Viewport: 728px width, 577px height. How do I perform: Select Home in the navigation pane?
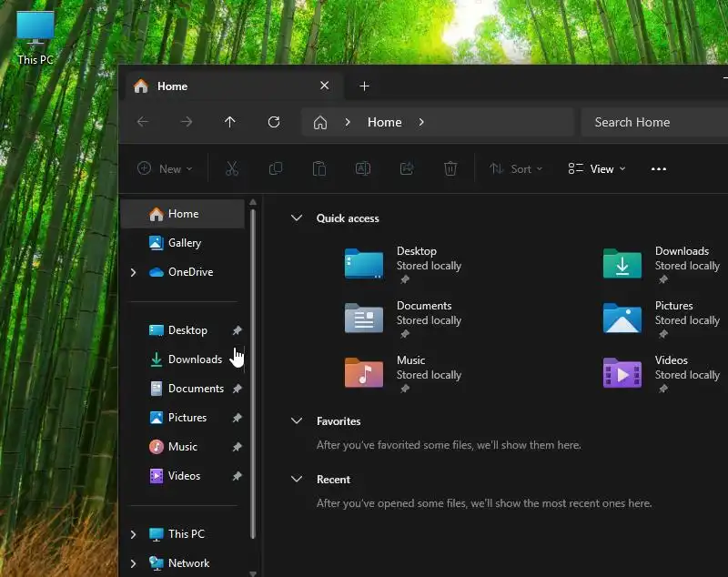[x=184, y=214]
